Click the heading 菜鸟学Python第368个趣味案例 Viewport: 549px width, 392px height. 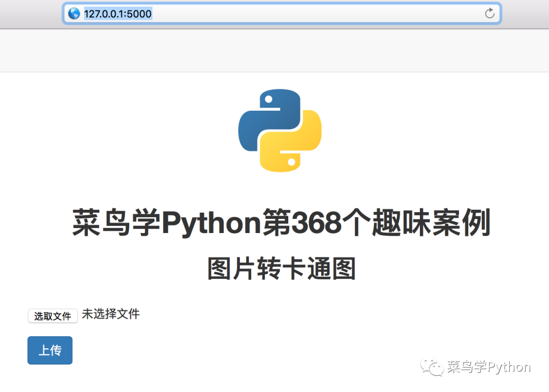click(281, 223)
